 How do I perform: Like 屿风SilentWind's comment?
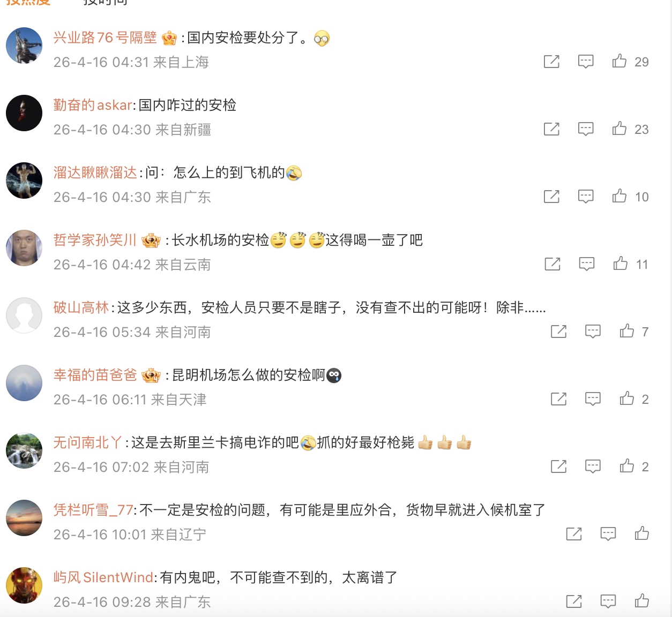click(642, 601)
